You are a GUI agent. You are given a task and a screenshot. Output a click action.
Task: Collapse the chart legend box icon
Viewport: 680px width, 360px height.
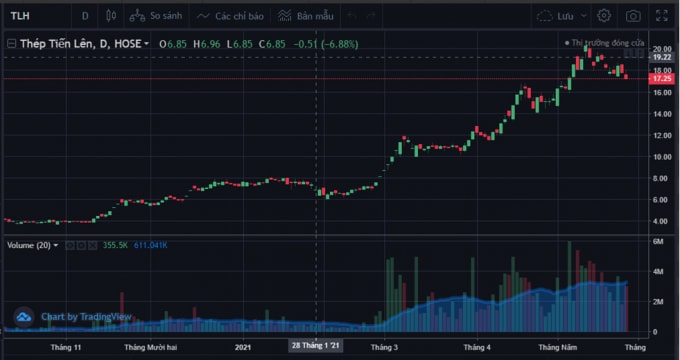coord(12,44)
